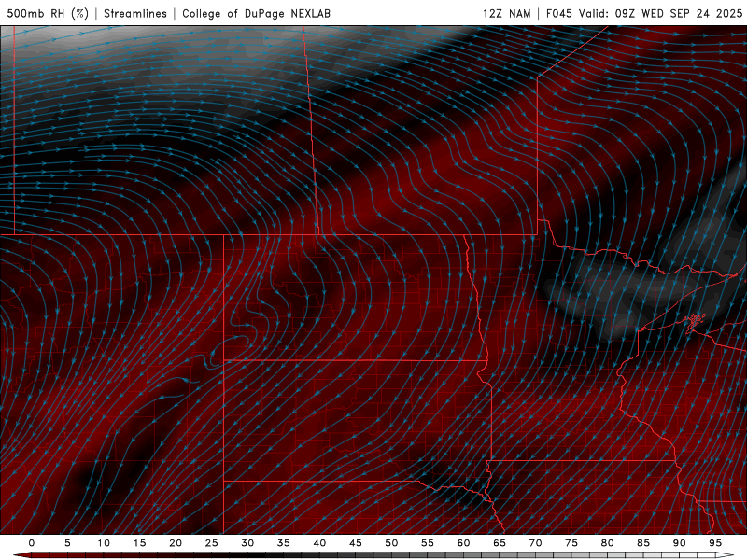
Task: Click the 'College of DuPage NEXLAB' text
Action: tap(256, 13)
